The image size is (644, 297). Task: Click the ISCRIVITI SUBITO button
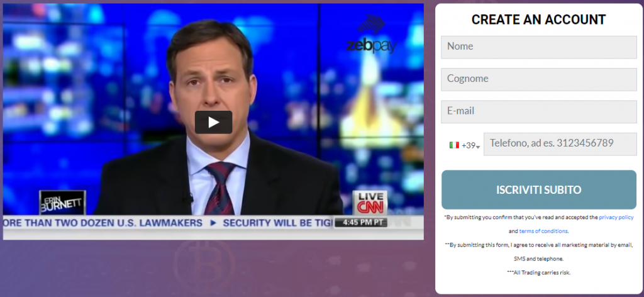(x=539, y=190)
